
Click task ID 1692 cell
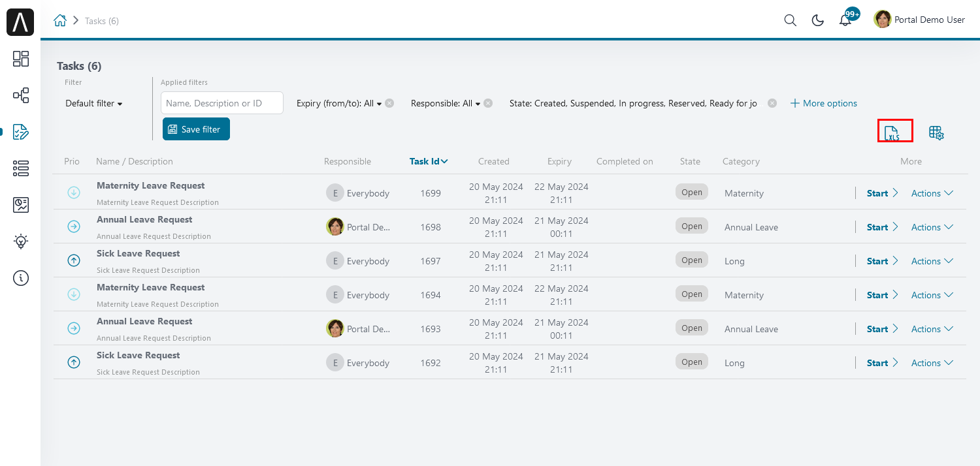click(431, 363)
